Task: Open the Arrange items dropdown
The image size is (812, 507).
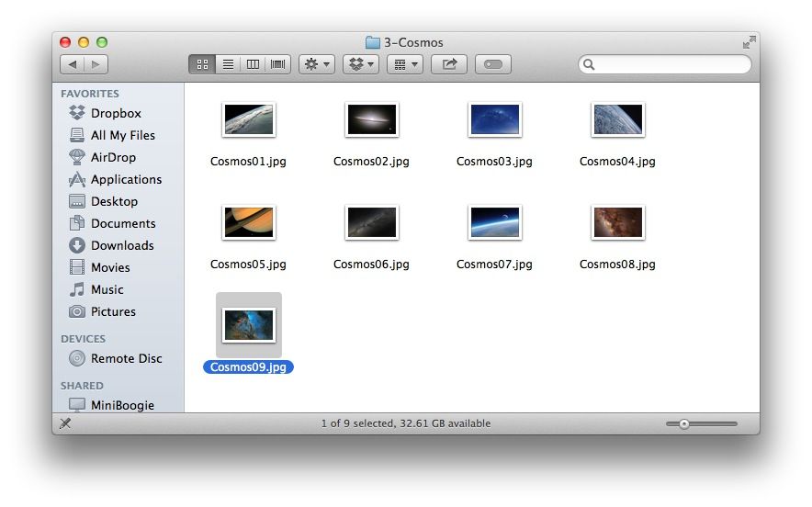Action: click(404, 64)
